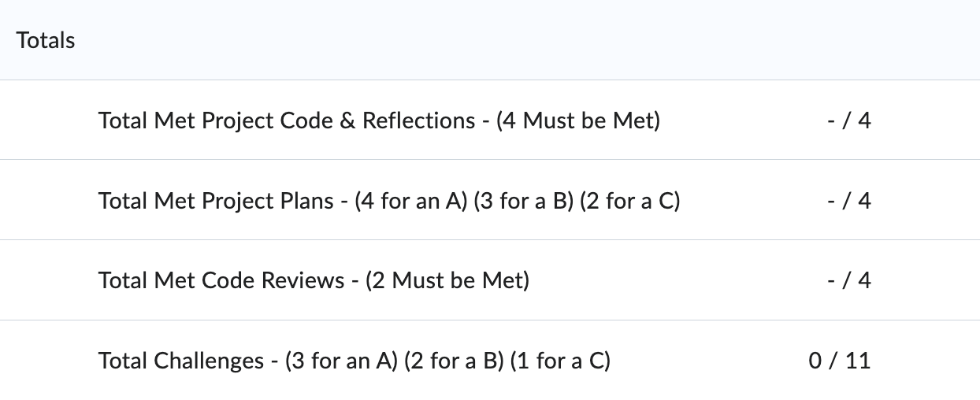
Task: Click the words "Project Plans" in second row
Action: 268,201
